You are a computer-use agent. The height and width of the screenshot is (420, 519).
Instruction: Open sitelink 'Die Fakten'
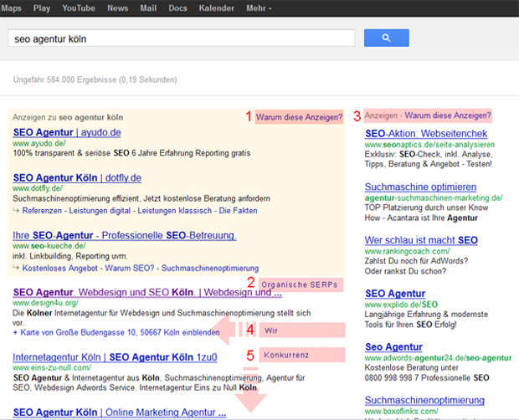coord(238,211)
